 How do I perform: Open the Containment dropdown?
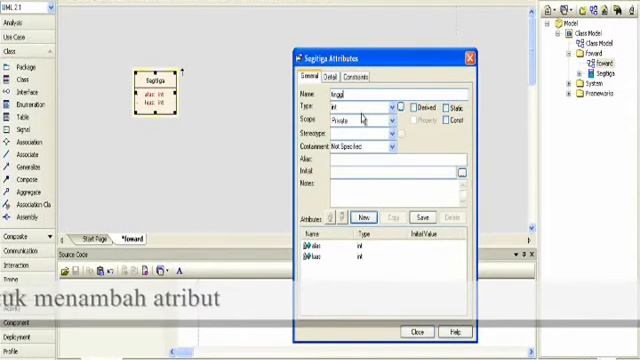coord(392,147)
